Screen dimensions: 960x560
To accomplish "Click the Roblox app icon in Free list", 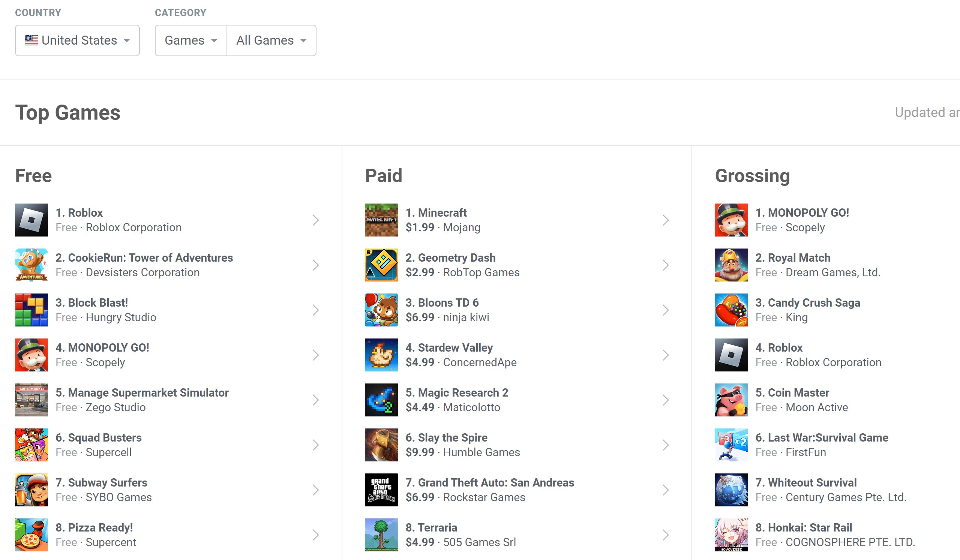I will click(31, 220).
